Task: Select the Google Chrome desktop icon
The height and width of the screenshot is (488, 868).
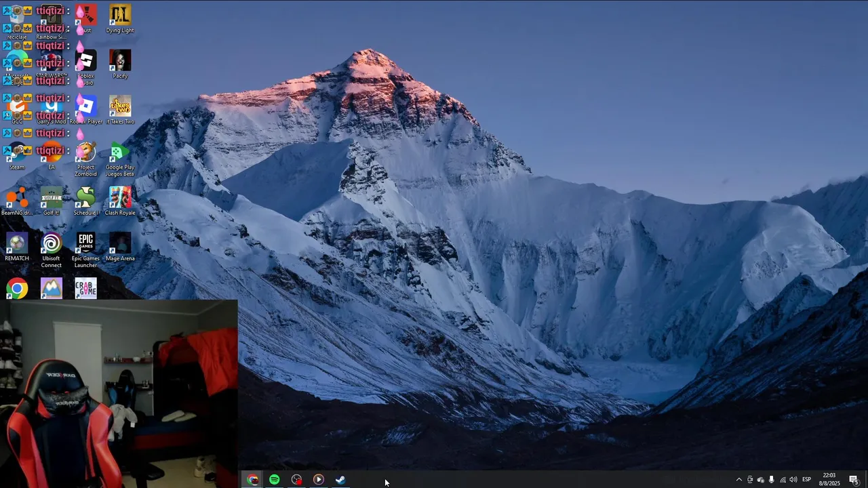Action: coord(17,288)
